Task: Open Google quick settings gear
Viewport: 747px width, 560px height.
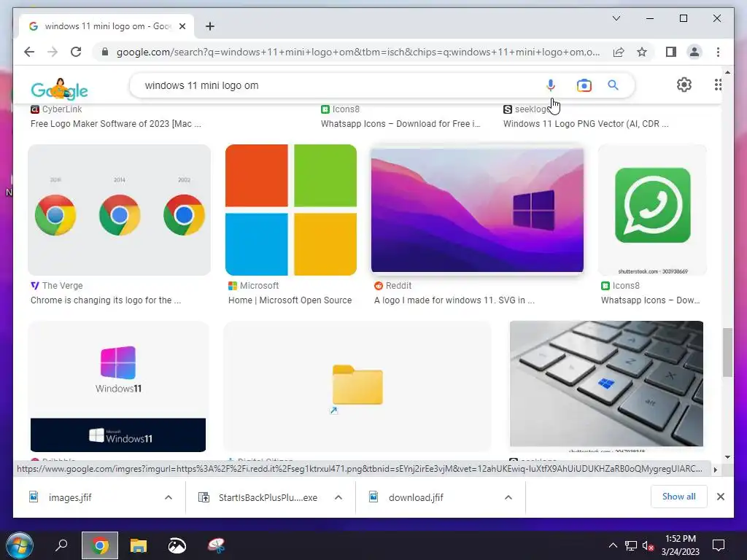Action: click(x=684, y=85)
